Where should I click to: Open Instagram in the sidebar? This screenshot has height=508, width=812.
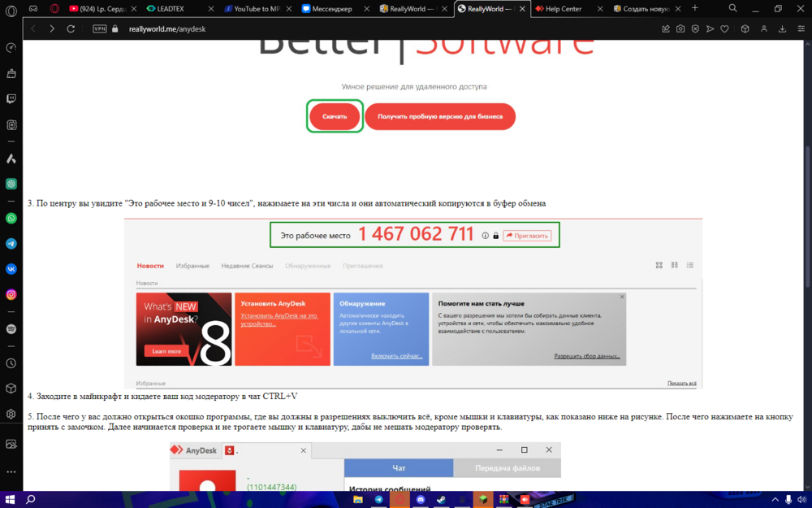[11, 294]
